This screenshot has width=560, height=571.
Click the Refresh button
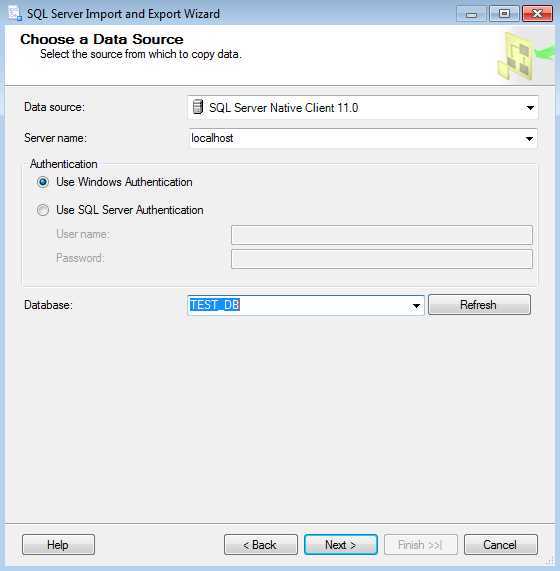[479, 305]
